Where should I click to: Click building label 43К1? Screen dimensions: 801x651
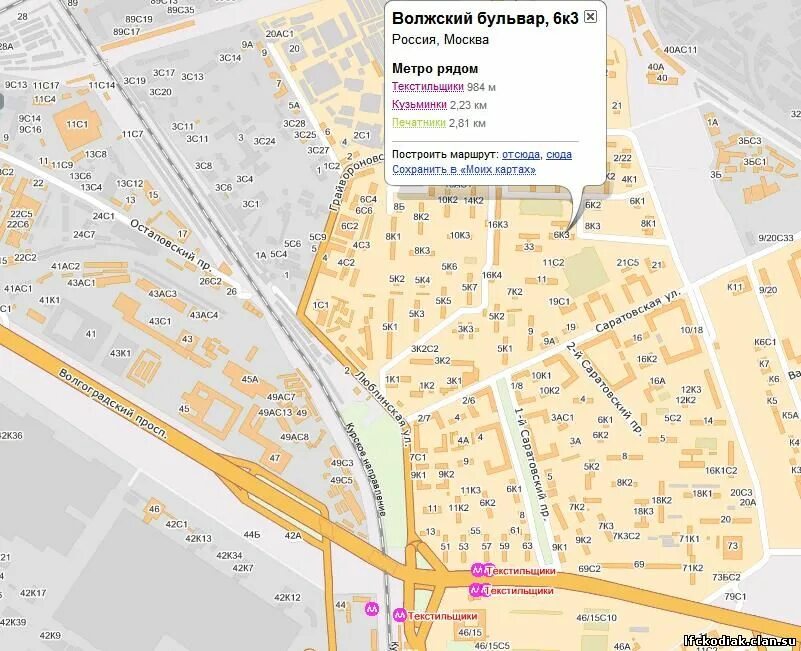click(x=121, y=353)
